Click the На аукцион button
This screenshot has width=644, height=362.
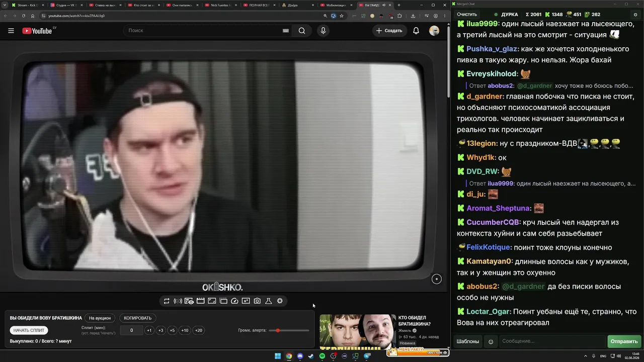(100, 318)
